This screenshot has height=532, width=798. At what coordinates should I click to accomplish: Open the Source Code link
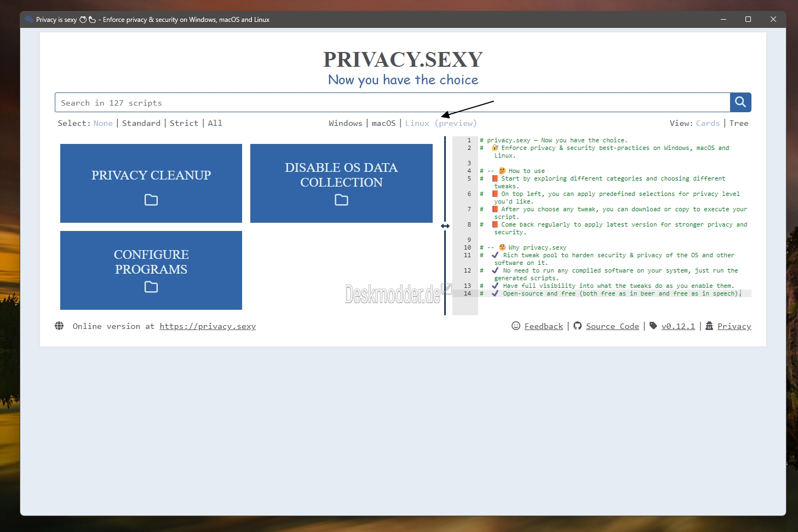pos(612,326)
